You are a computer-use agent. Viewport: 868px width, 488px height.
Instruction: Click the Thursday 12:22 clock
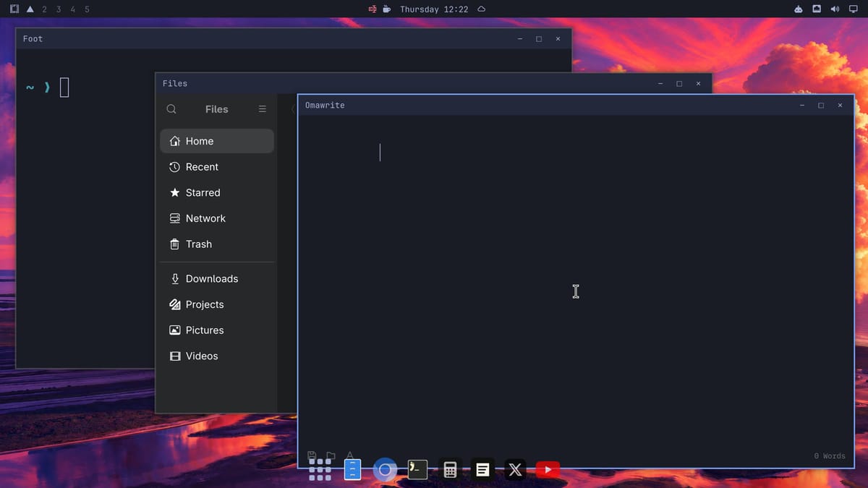tap(434, 9)
